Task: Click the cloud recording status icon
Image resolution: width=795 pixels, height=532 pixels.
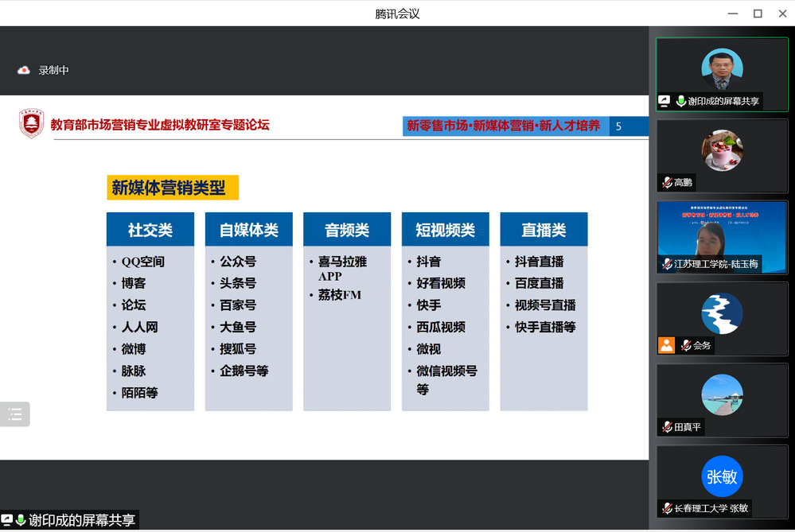Action: pyautogui.click(x=23, y=71)
